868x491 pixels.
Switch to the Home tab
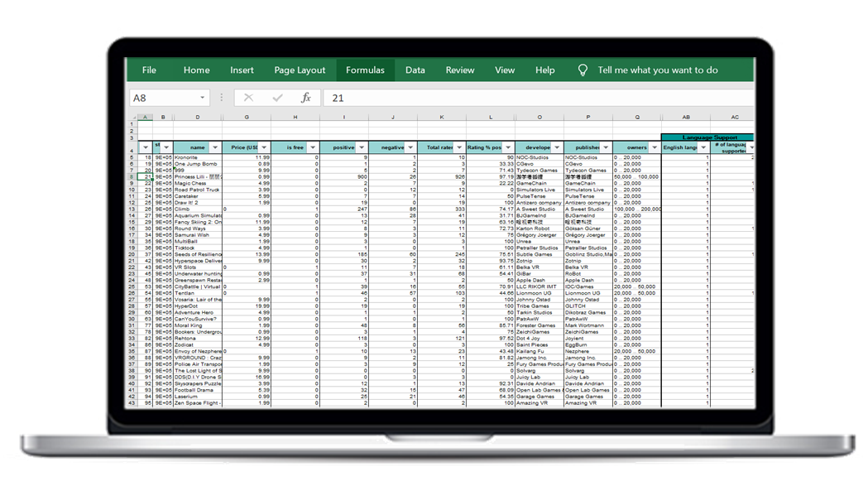(x=196, y=70)
